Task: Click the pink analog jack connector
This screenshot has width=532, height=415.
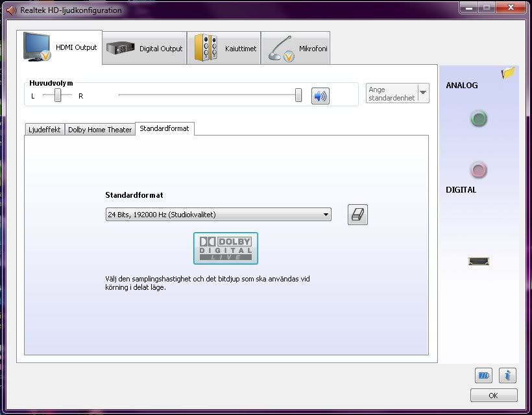Action: [x=479, y=171]
